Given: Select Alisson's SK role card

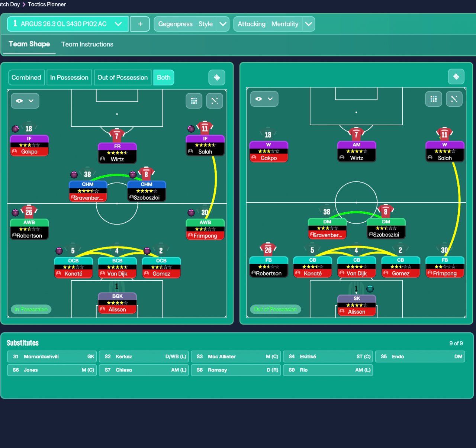Looking at the screenshot, I should click(357, 306).
